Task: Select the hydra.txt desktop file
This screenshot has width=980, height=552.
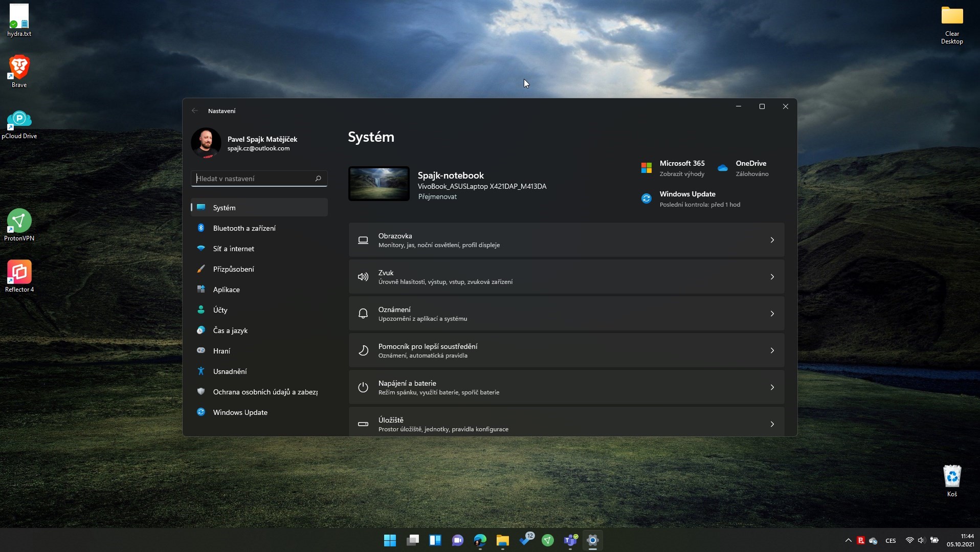Action: 19,21
